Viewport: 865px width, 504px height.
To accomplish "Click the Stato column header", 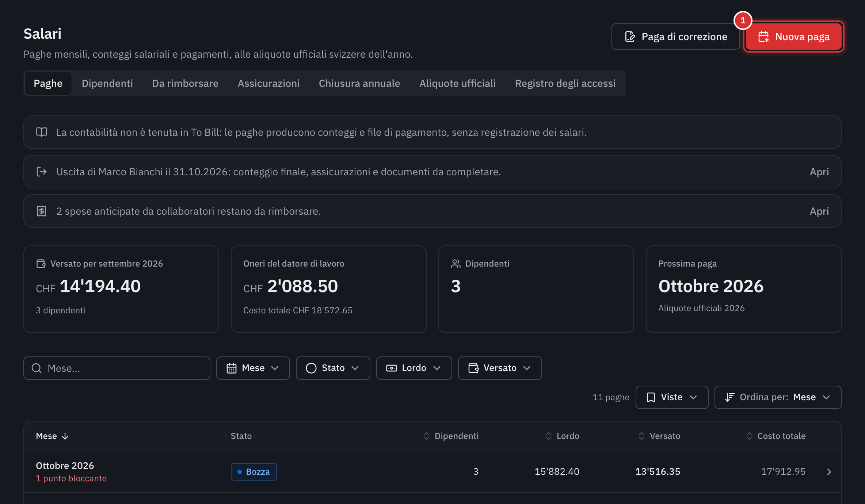I will tap(241, 436).
